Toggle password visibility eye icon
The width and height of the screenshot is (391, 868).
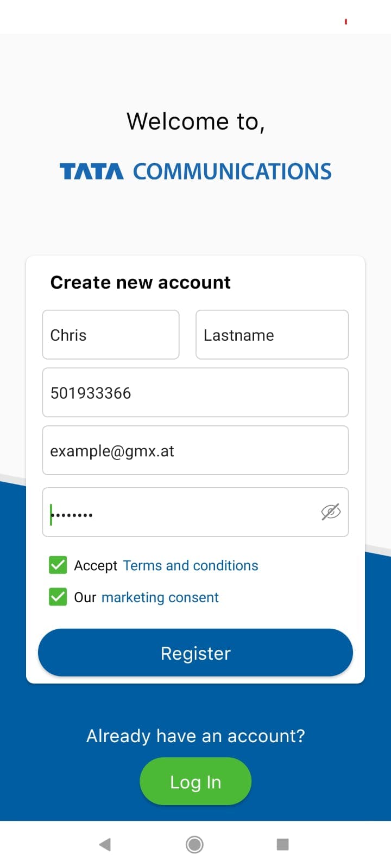point(330,512)
